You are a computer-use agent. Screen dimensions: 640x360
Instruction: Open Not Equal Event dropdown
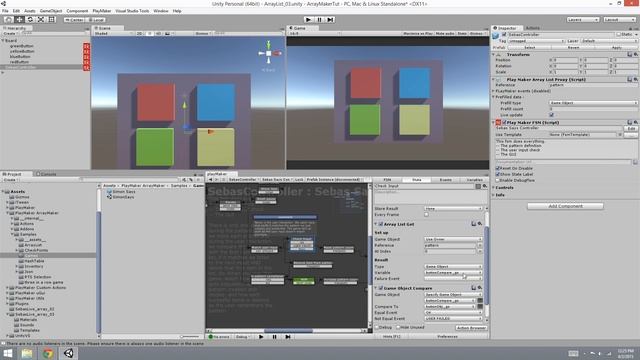[x=453, y=318]
